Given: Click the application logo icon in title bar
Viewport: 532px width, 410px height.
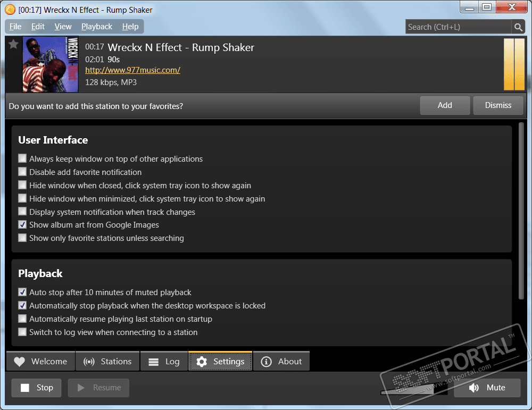Looking at the screenshot, I should pyautogui.click(x=10, y=10).
